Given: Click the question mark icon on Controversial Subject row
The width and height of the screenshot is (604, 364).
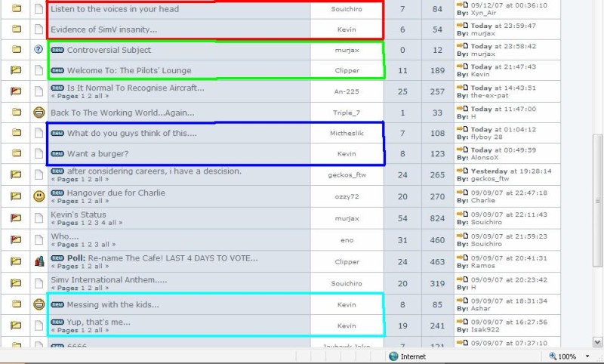Looking at the screenshot, I should point(39,49).
